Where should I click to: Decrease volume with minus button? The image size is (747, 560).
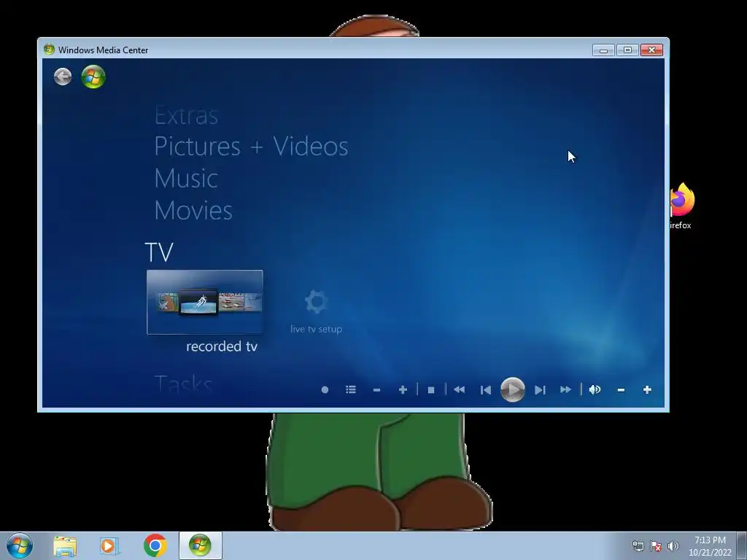pyautogui.click(x=621, y=389)
